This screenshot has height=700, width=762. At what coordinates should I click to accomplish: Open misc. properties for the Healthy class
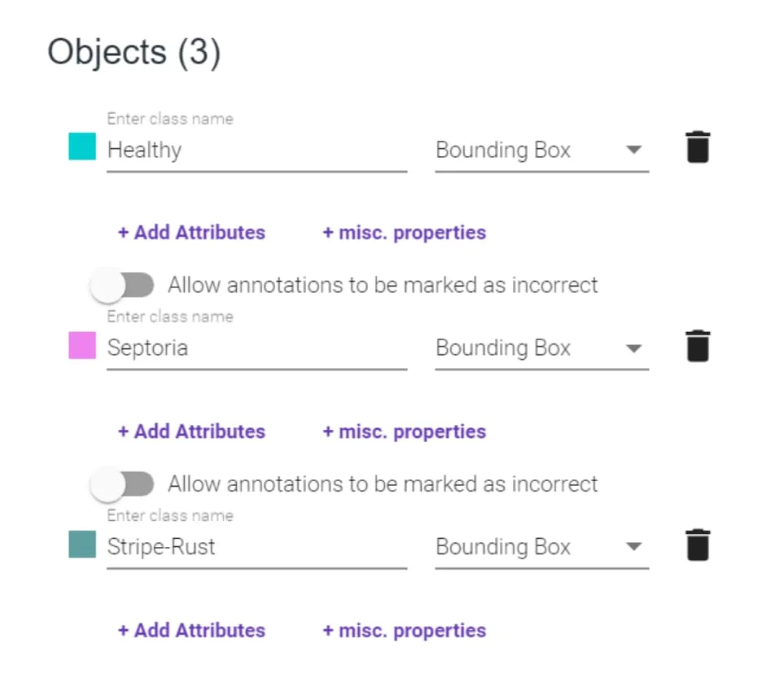pyautogui.click(x=404, y=233)
